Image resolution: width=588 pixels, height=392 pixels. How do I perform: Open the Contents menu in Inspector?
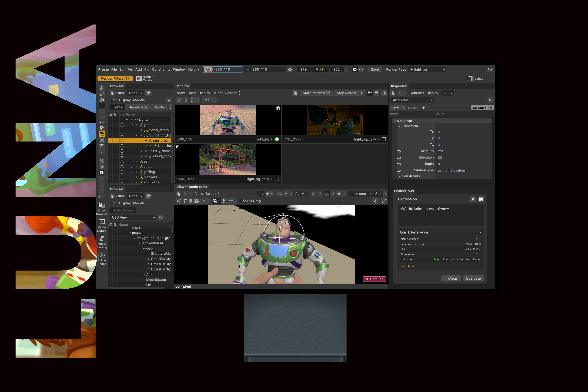coord(417,93)
